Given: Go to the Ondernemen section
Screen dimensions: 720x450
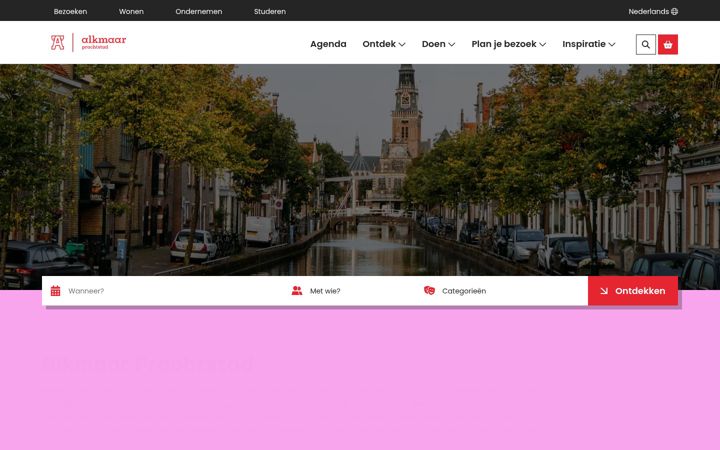Looking at the screenshot, I should click(199, 11).
